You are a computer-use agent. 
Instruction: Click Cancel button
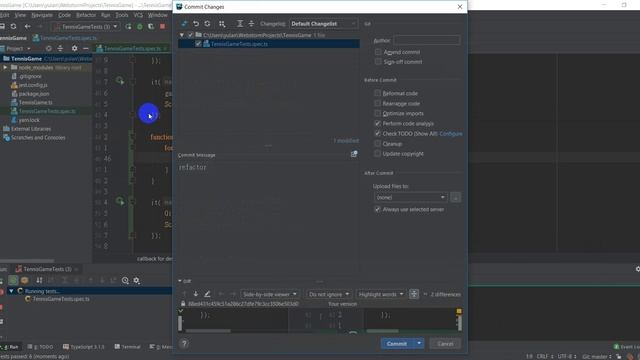click(445, 344)
